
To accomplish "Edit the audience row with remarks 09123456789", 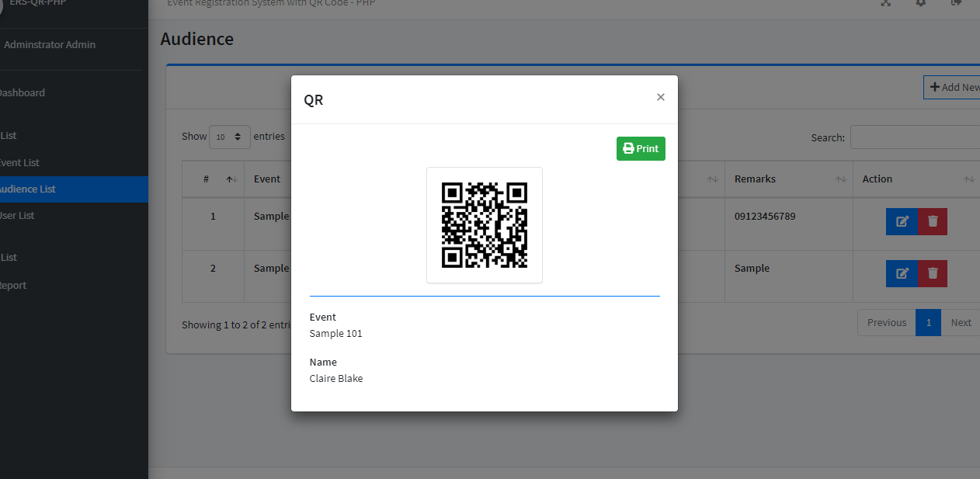I will (x=902, y=221).
